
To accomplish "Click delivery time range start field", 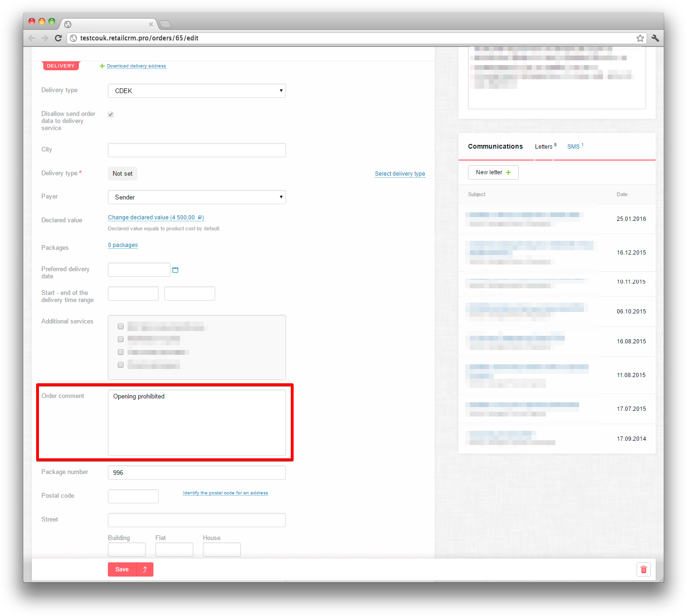I will pyautogui.click(x=133, y=294).
